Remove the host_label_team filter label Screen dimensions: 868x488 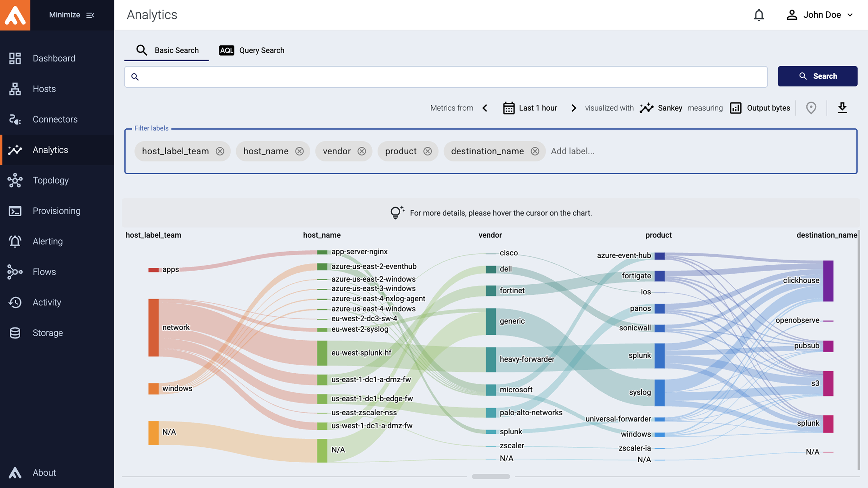[x=220, y=151]
